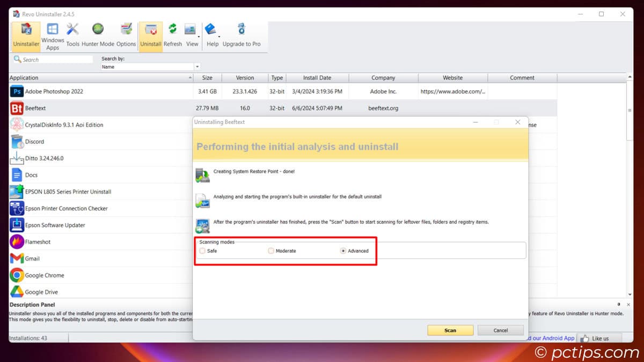
Task: Open the View dropdown arrow
Action: point(199,36)
